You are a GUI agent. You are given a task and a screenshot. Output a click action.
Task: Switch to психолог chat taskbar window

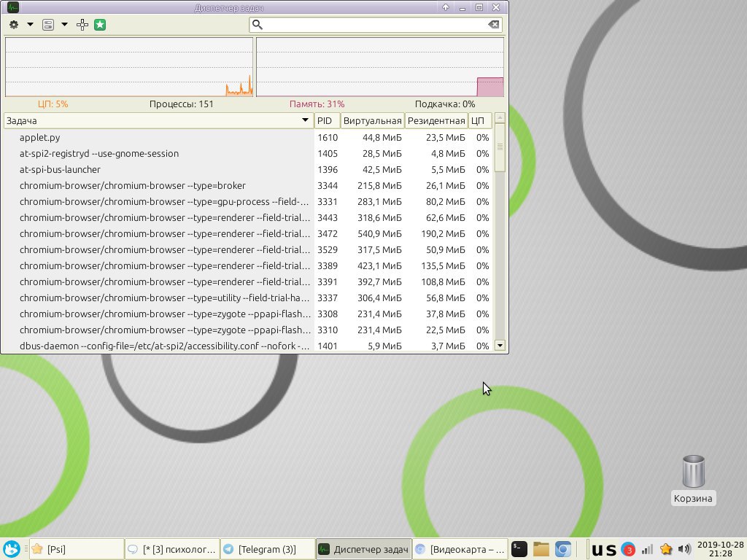point(172,549)
